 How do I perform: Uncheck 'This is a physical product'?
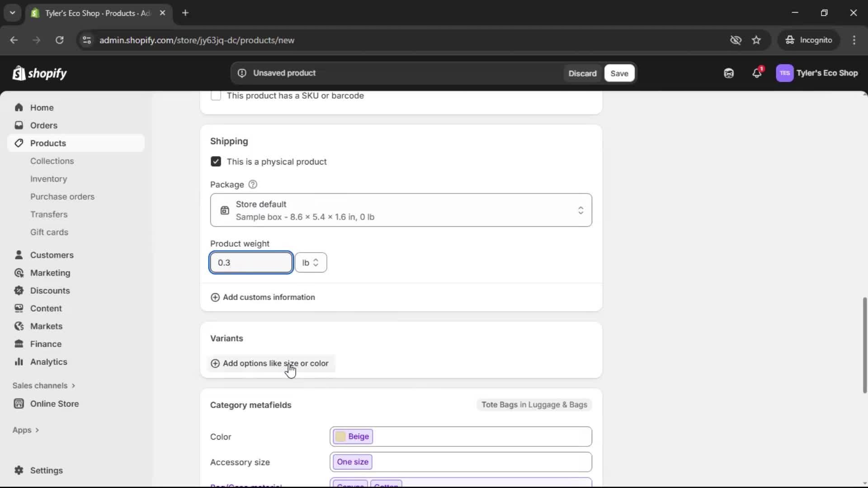[x=216, y=161]
